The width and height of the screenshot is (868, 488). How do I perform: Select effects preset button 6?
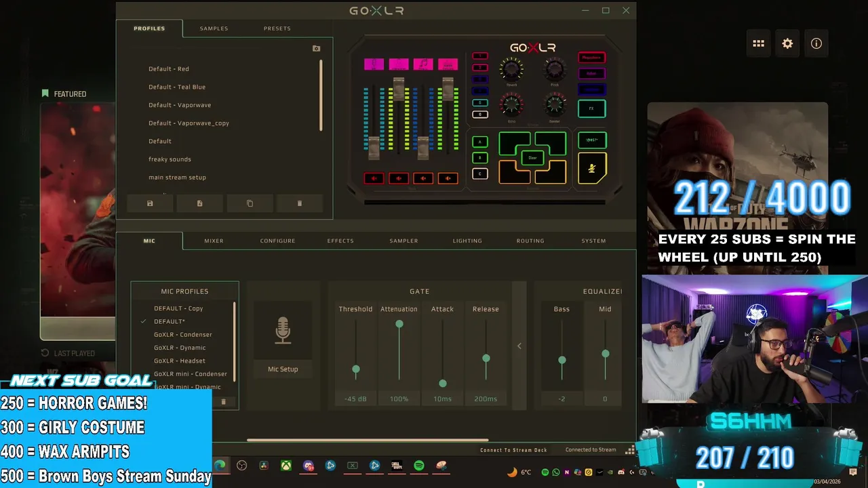(480, 115)
